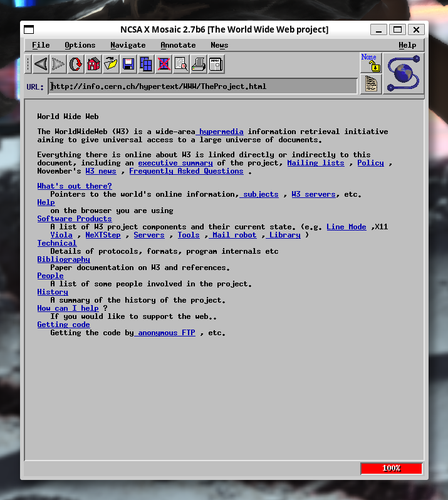Print the document with the printer icon
448x500 pixels.
[x=199, y=64]
